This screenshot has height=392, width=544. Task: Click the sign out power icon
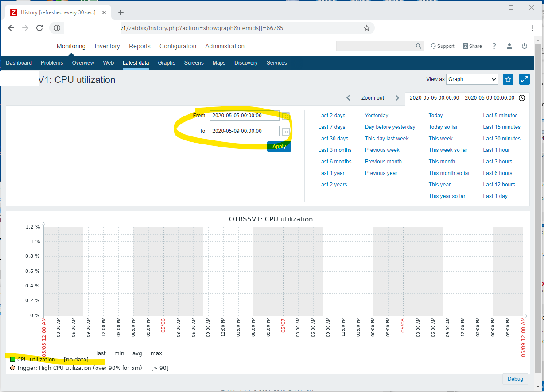coord(525,46)
